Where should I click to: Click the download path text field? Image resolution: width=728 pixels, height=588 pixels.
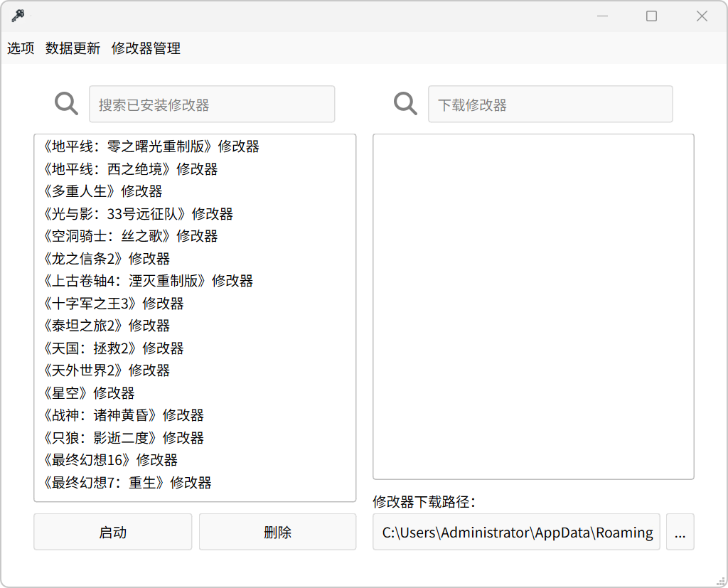pos(516,532)
